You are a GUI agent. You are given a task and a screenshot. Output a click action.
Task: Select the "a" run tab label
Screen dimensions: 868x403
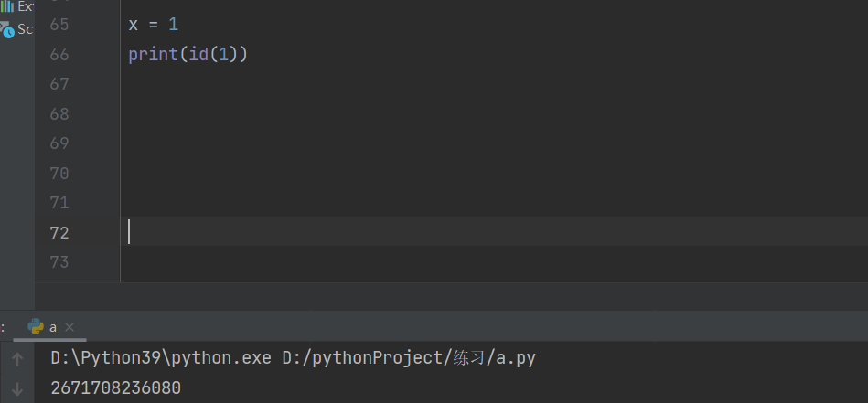click(53, 326)
